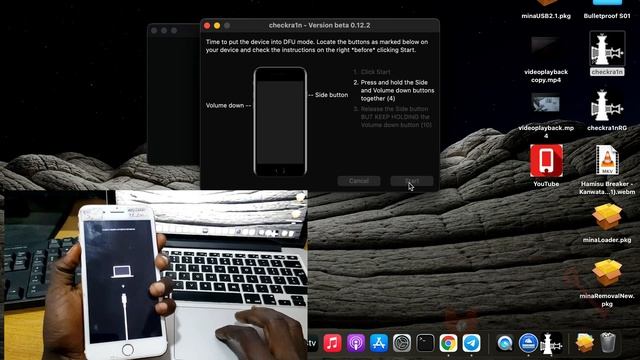The height and width of the screenshot is (360, 640).
Task: Open QuickTime Player from the Dock
Action: coord(505,343)
